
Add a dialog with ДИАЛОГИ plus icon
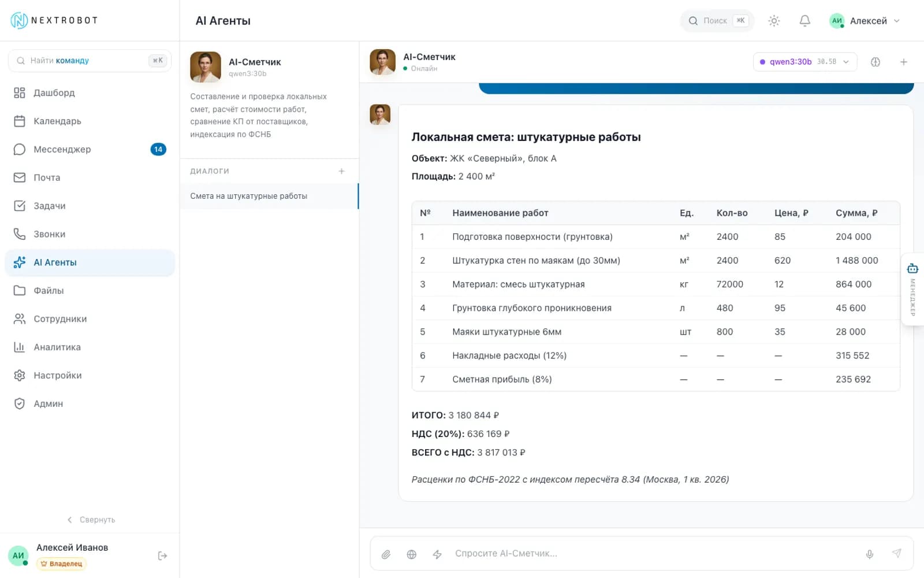point(341,171)
